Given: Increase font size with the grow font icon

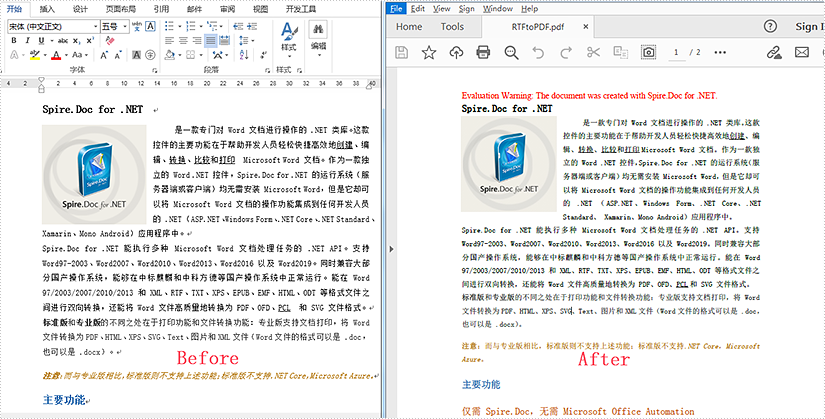Looking at the screenshot, I should pos(104,55).
